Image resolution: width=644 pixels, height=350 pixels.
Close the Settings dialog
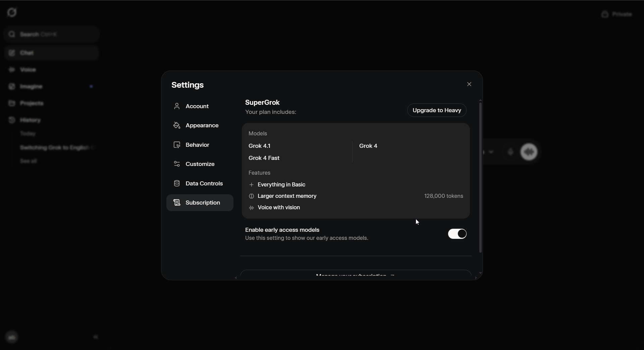(x=469, y=84)
